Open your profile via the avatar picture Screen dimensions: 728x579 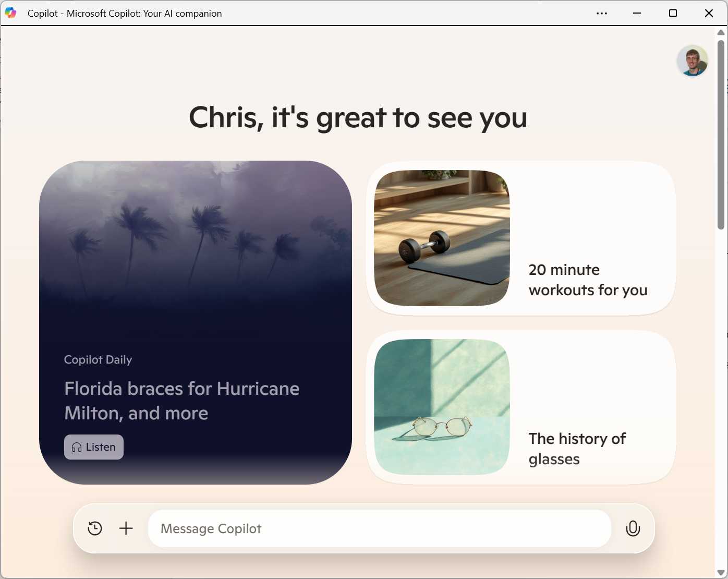(x=693, y=61)
